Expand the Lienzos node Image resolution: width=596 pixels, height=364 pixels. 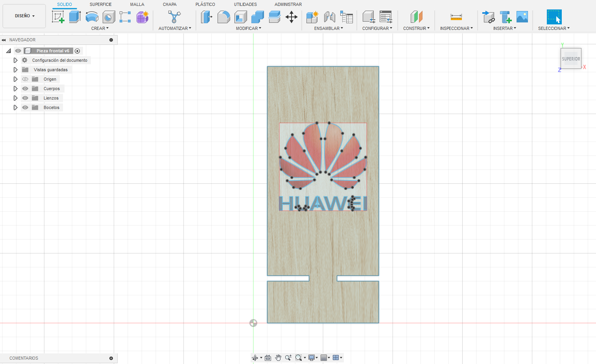pos(15,98)
